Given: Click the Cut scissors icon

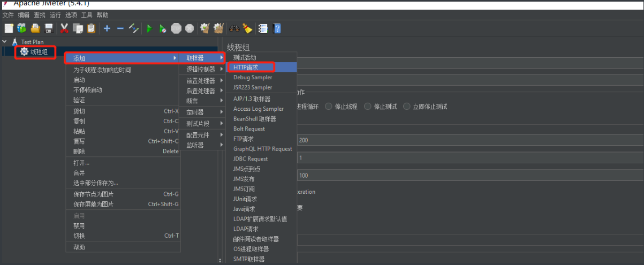Looking at the screenshot, I should 64,28.
